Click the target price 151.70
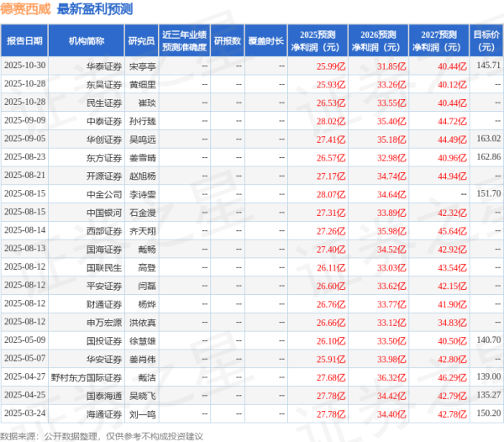The image size is (504, 442). coord(489,193)
